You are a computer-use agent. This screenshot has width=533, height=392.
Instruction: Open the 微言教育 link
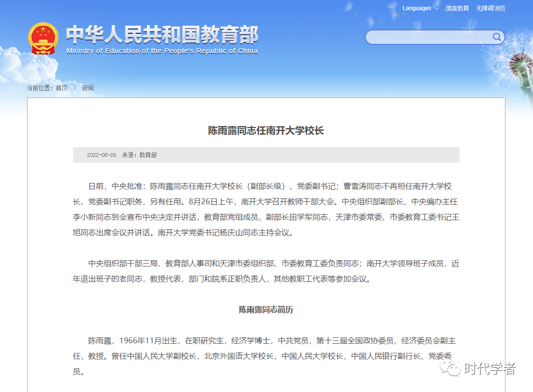coord(457,8)
